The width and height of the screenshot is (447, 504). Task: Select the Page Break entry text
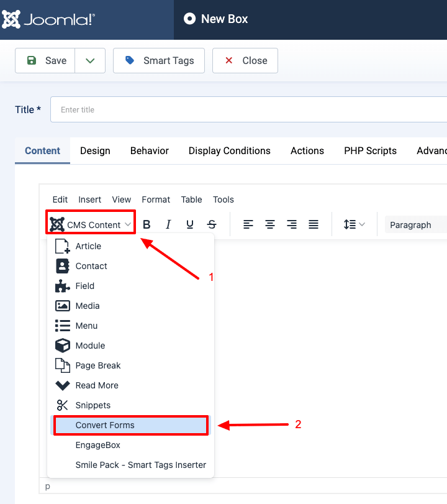(98, 365)
